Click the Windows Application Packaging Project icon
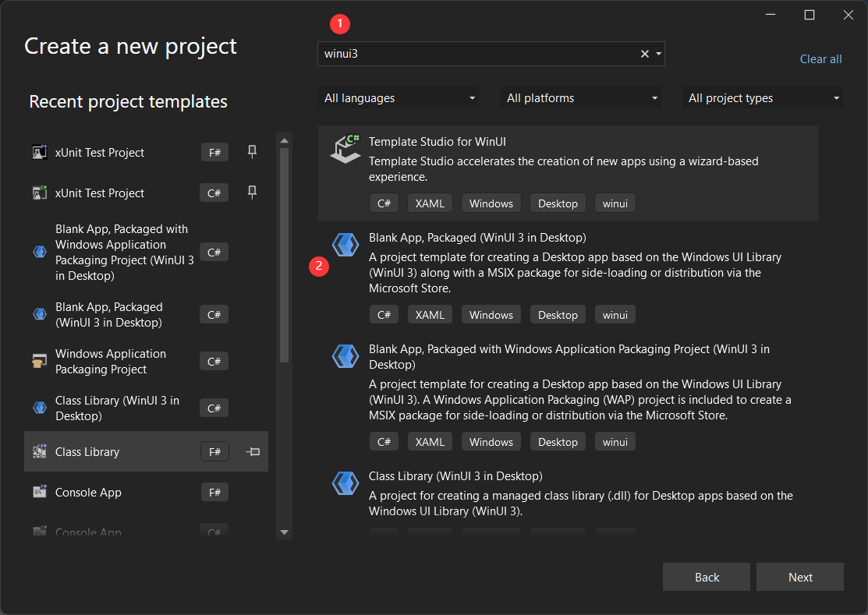 coord(39,361)
